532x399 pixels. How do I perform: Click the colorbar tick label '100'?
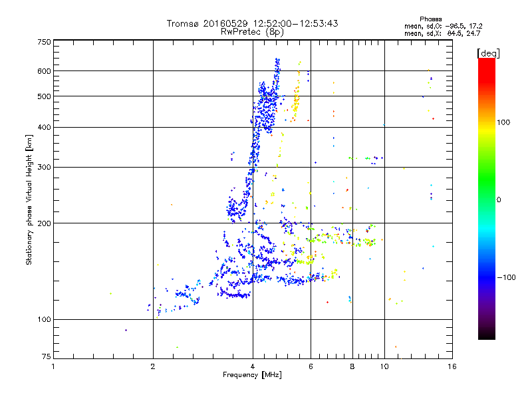[503, 122]
